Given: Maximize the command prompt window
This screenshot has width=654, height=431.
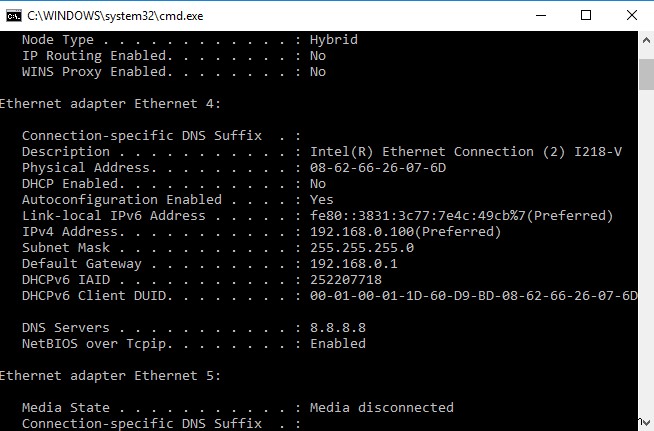Looking at the screenshot, I should pyautogui.click(x=587, y=14).
